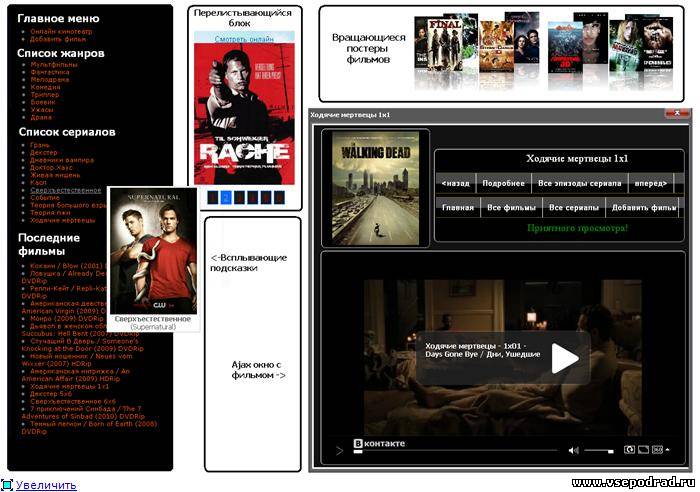Open the quality icon in player controls
700x492 pixels.
(657, 450)
